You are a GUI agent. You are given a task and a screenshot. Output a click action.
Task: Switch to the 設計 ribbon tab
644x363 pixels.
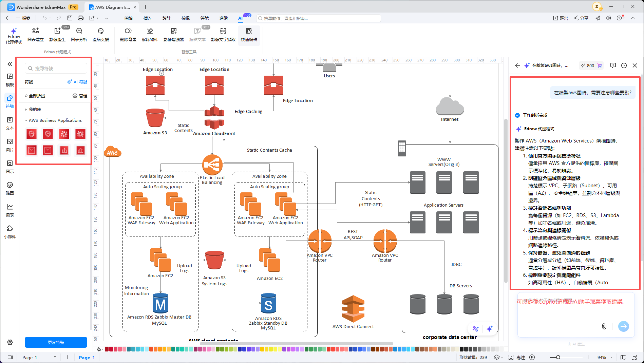click(166, 18)
